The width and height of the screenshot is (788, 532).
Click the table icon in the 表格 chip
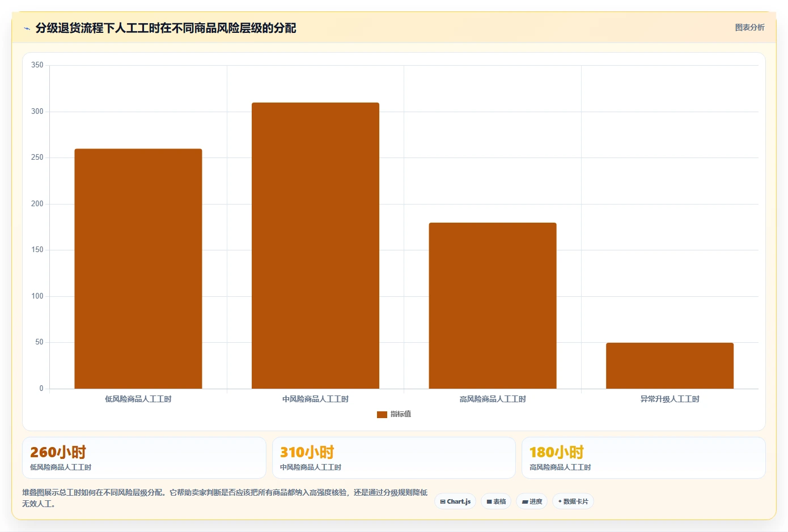pos(489,502)
